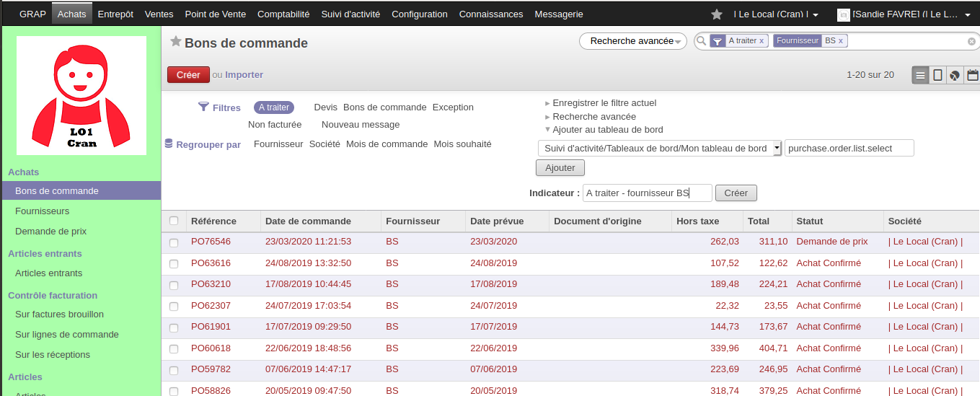This screenshot has width=980, height=396.
Task: Go to Fournisseurs in the sidebar
Action: [x=43, y=211]
